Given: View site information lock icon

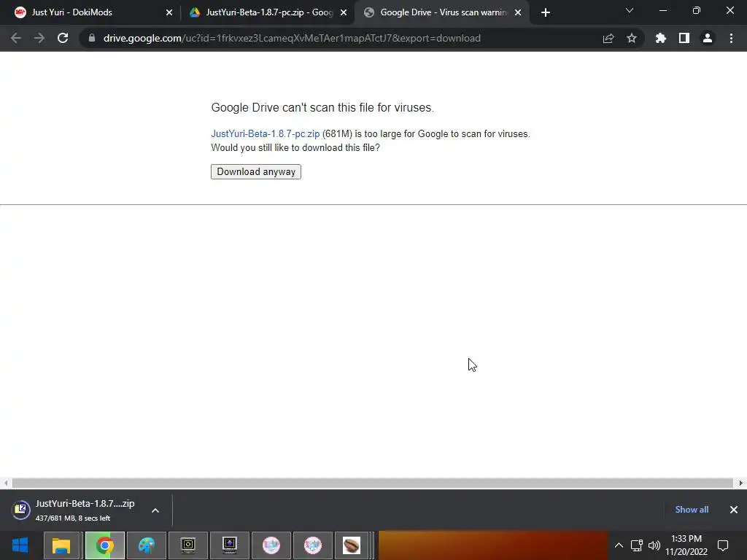Looking at the screenshot, I should point(92,38).
